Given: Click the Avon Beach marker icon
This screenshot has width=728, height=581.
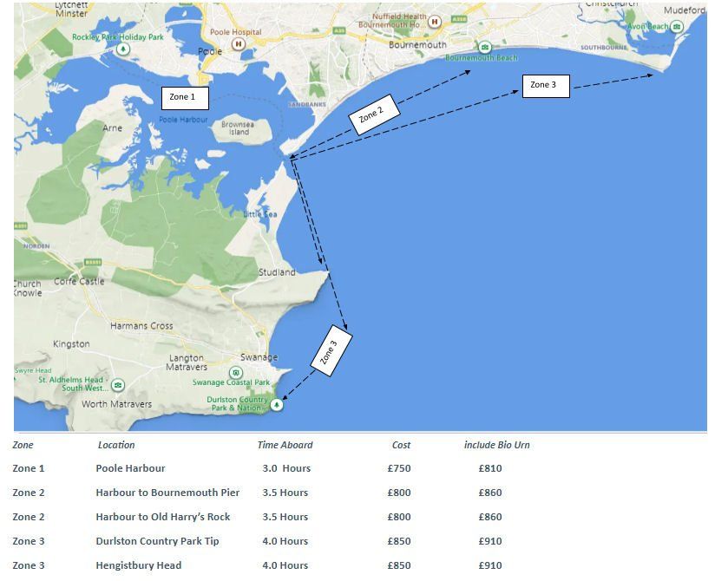Looking at the screenshot, I should 678,27.
